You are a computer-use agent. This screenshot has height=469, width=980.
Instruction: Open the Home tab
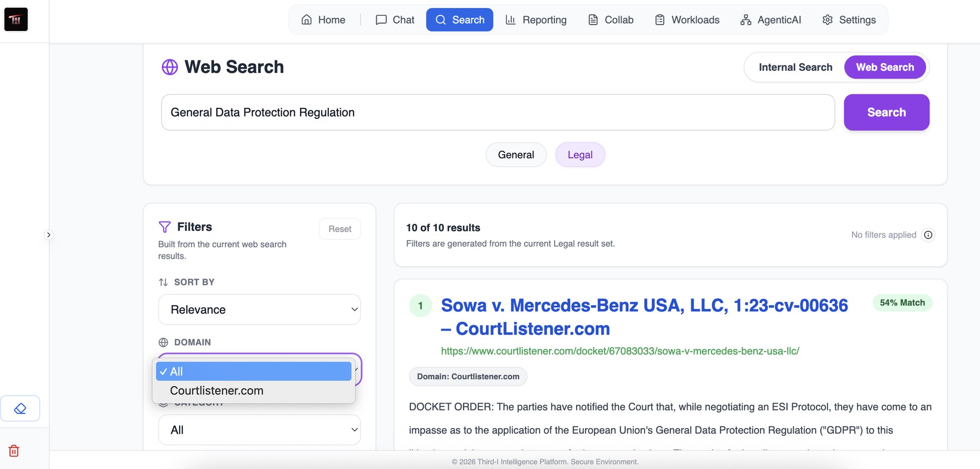click(x=323, y=20)
